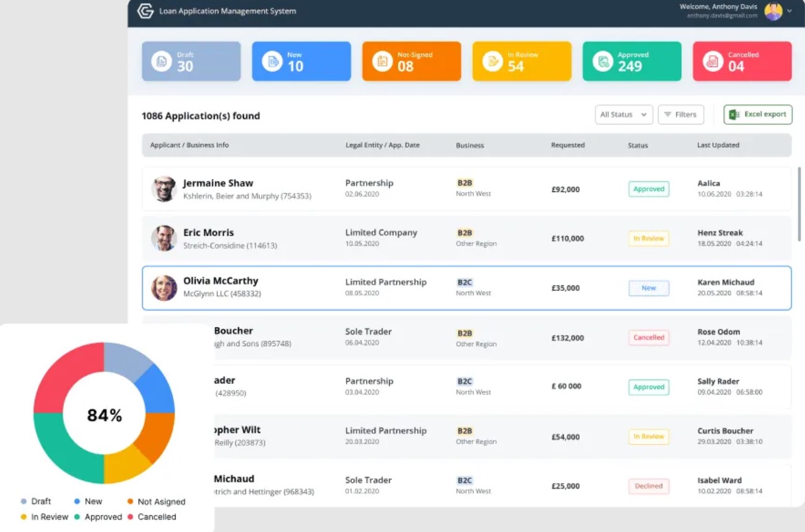The image size is (805, 532).
Task: Click the Status column header
Action: pyautogui.click(x=638, y=145)
